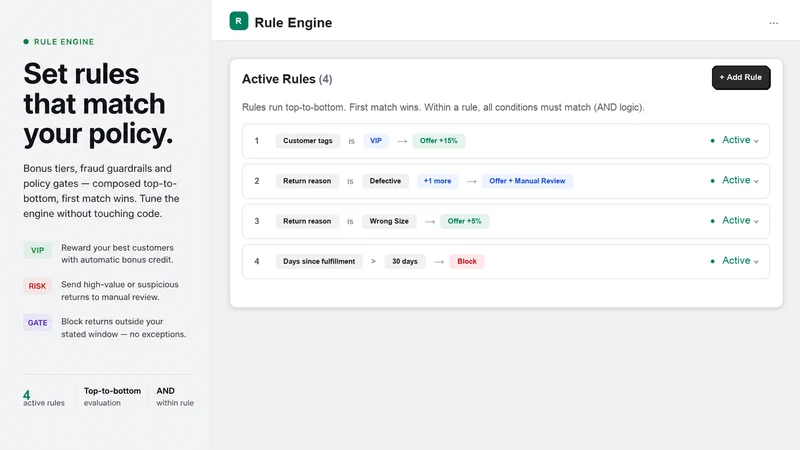Select the Defective value chip
The height and width of the screenshot is (450, 800).
(385, 181)
